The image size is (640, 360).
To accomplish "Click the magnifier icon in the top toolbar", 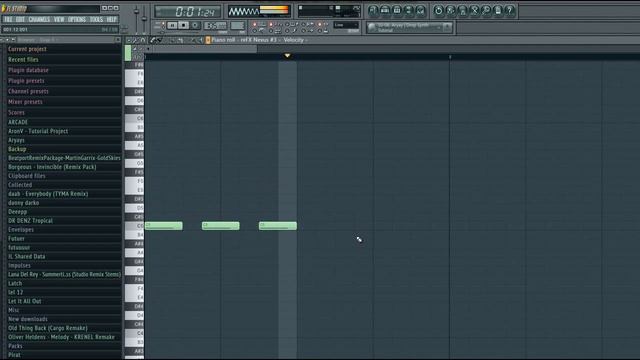I will [x=486, y=10].
